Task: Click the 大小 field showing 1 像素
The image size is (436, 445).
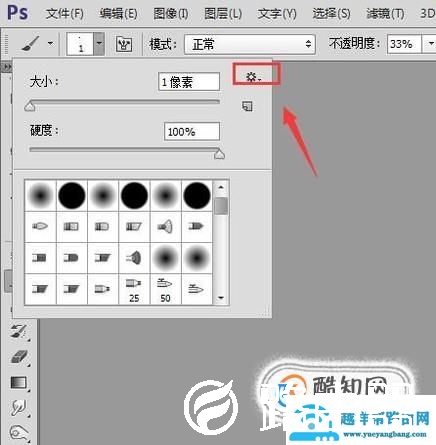Action: (x=189, y=82)
